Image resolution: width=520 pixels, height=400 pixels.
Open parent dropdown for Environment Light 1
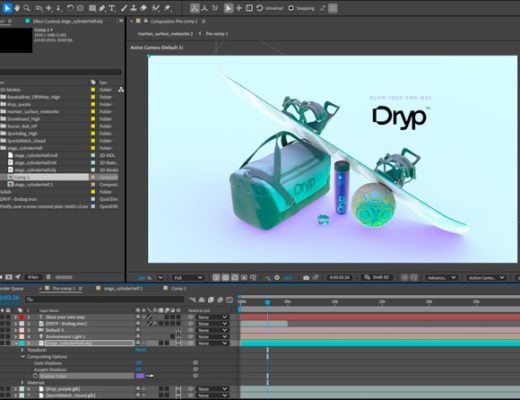[212, 337]
